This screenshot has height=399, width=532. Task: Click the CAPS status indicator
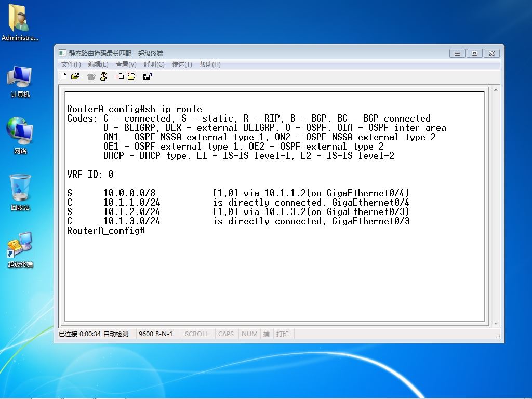(226, 334)
